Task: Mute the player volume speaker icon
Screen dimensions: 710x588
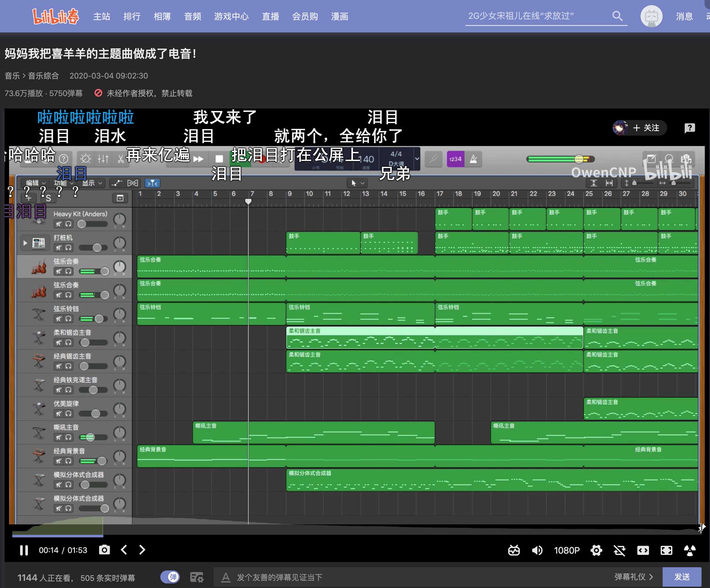Action: point(537,550)
